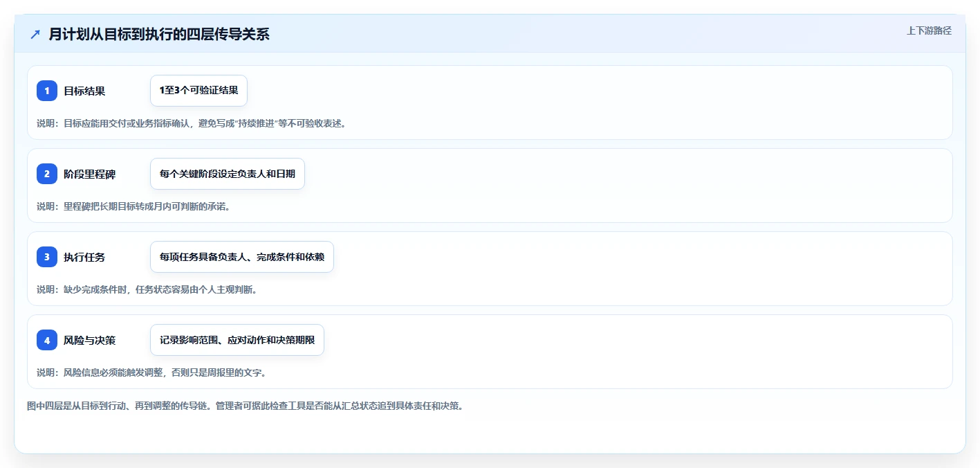This screenshot has width=980, height=468.
Task: Select the 每项任务具备负责人、完成条件和依赖 chip
Action: (x=242, y=257)
